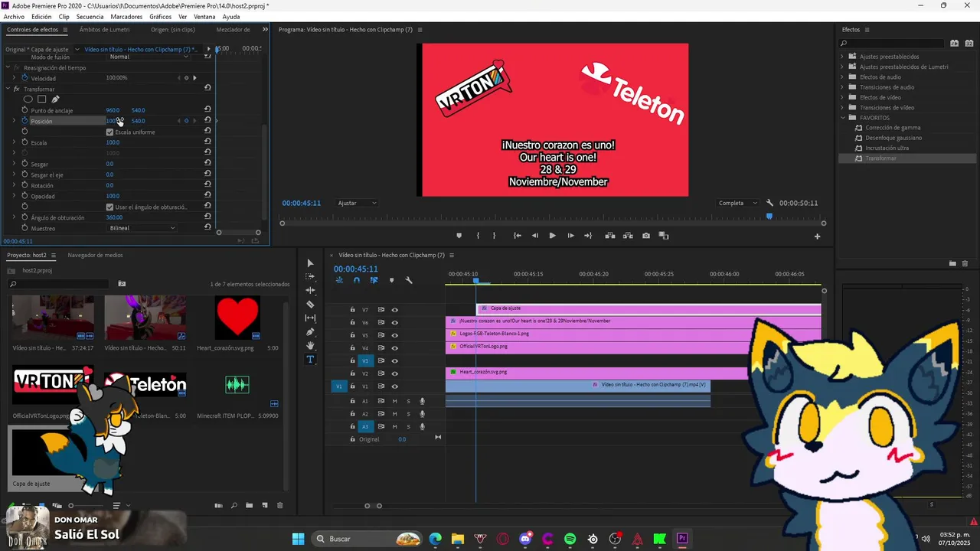
Task: Select the Pen tool in timeline toolbar
Action: 310,331
